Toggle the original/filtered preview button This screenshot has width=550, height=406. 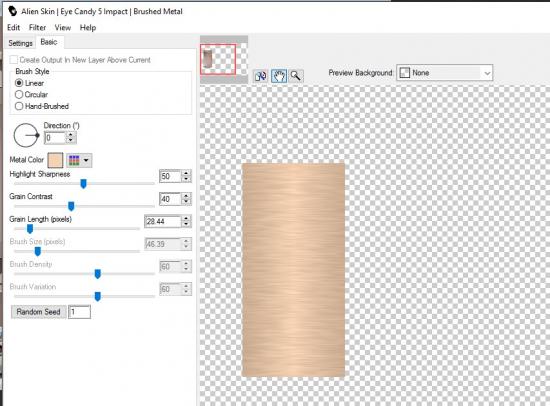261,76
